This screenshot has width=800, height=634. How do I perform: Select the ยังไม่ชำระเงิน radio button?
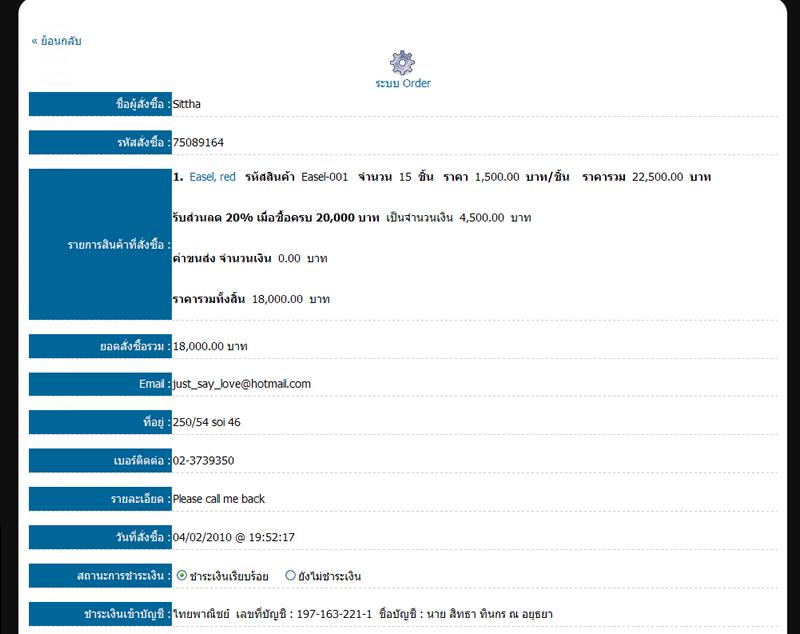[291, 576]
